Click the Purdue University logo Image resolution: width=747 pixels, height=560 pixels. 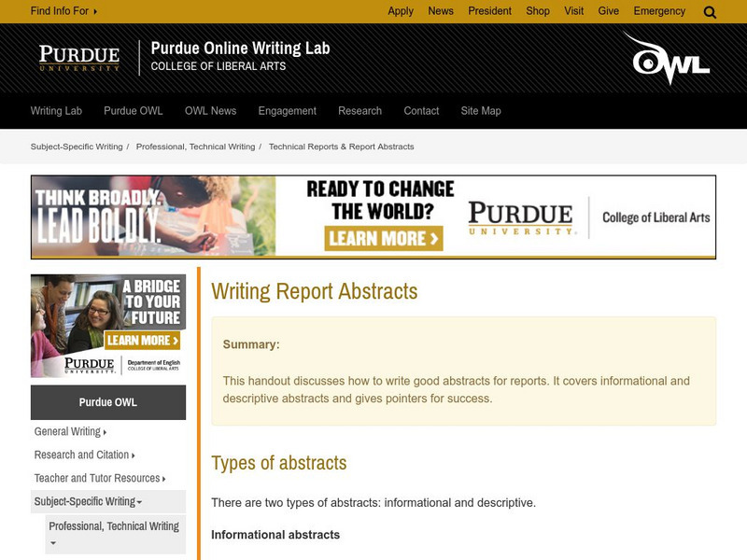coord(79,58)
